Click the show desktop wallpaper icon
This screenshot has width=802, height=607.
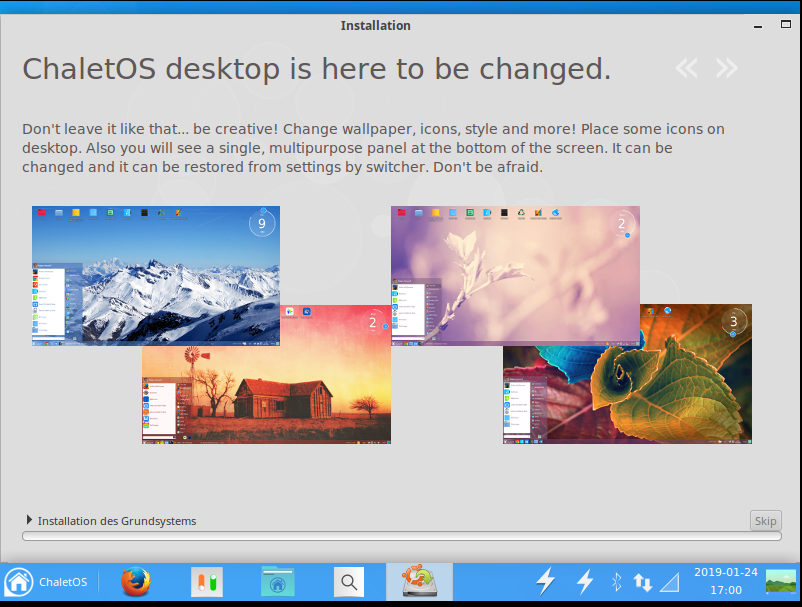pos(780,581)
